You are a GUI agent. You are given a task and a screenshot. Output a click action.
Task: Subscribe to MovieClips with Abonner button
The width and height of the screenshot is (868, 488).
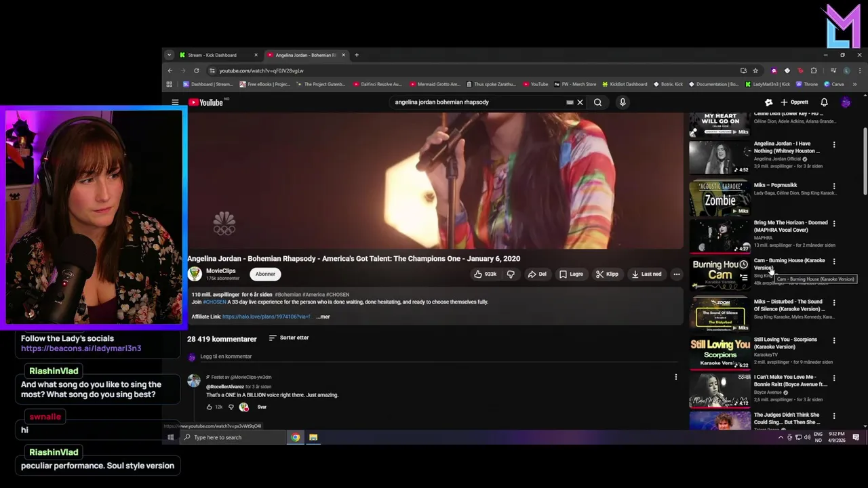[265, 274]
